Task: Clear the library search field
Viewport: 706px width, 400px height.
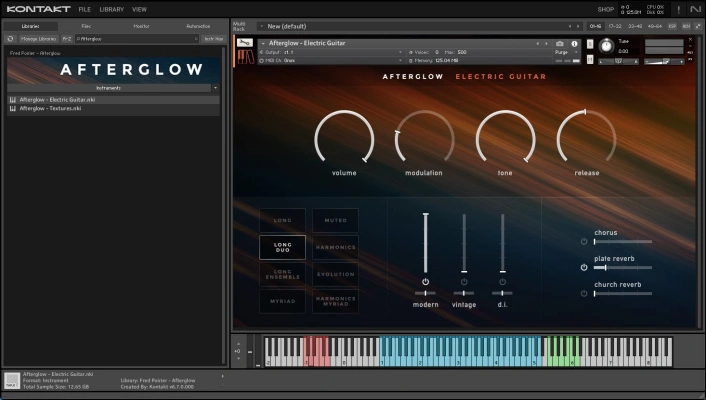Action: tap(196, 39)
